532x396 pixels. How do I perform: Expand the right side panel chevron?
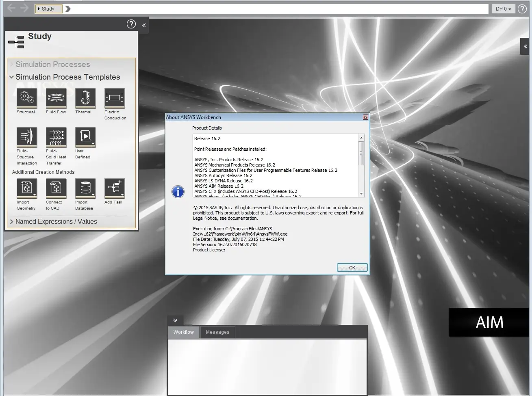pyautogui.click(x=525, y=46)
